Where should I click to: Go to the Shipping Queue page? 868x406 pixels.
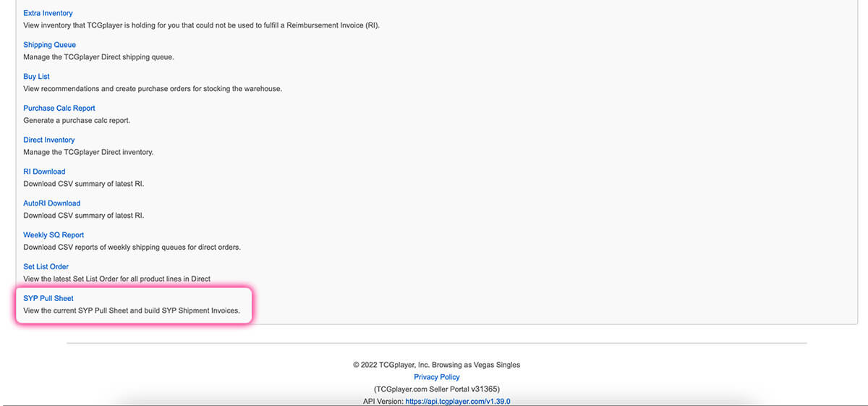pyautogui.click(x=49, y=45)
